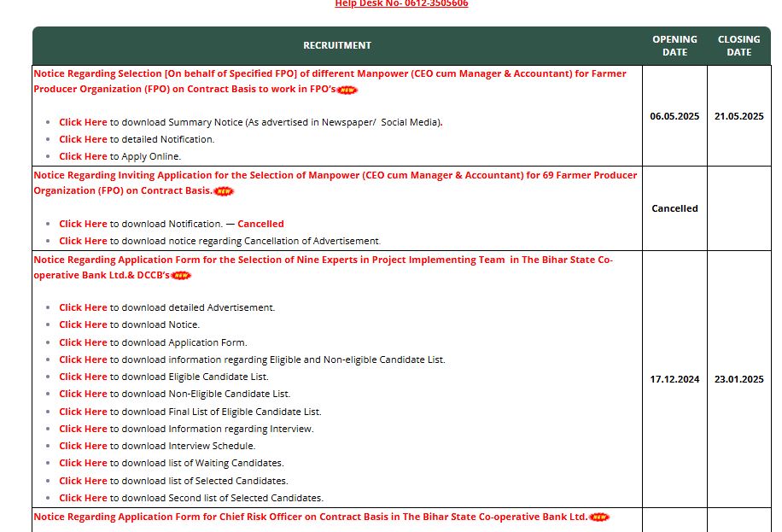
Task: Click Here to download Non-Eligible Candidate List
Action: click(x=83, y=394)
